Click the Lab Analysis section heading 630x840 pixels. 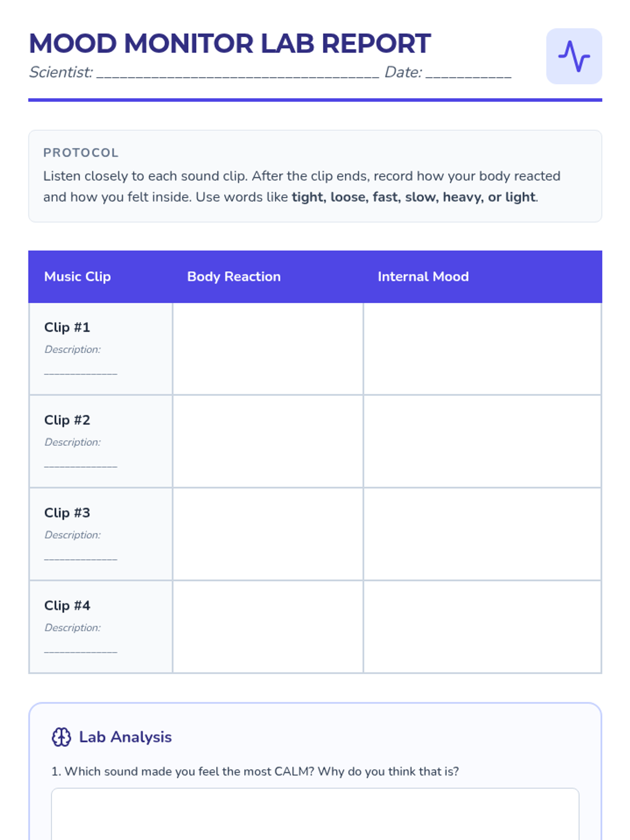(x=125, y=737)
